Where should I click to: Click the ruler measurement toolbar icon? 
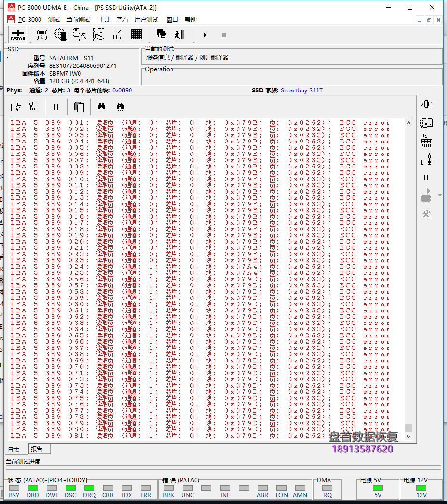[x=118, y=35]
